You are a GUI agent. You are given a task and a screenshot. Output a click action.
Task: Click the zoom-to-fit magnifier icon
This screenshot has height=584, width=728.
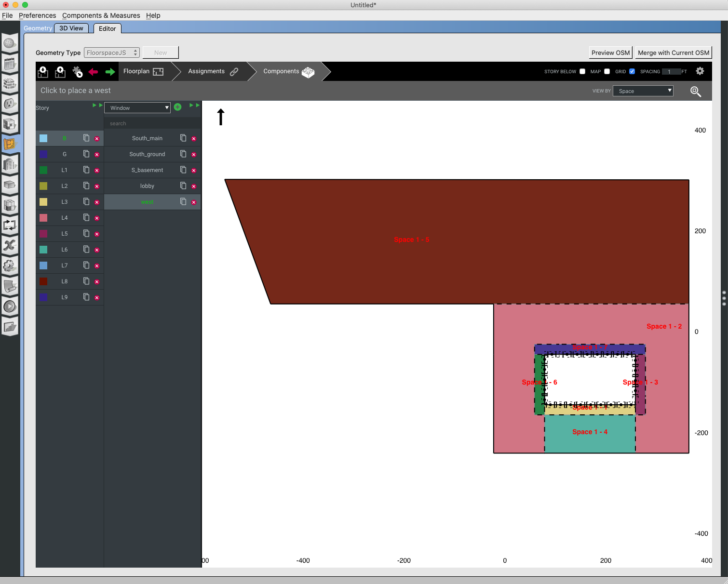point(695,91)
